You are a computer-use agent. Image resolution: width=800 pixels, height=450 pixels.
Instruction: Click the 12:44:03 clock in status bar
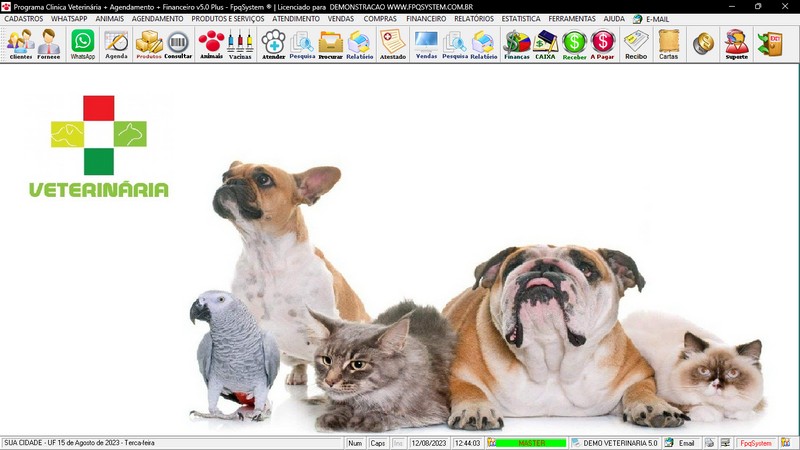[467, 443]
